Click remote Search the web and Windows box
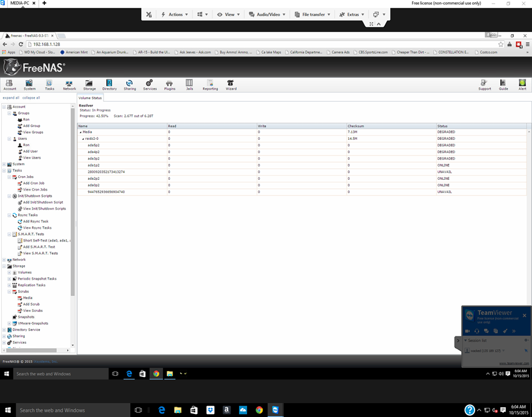This screenshot has width=532, height=417. (61, 373)
